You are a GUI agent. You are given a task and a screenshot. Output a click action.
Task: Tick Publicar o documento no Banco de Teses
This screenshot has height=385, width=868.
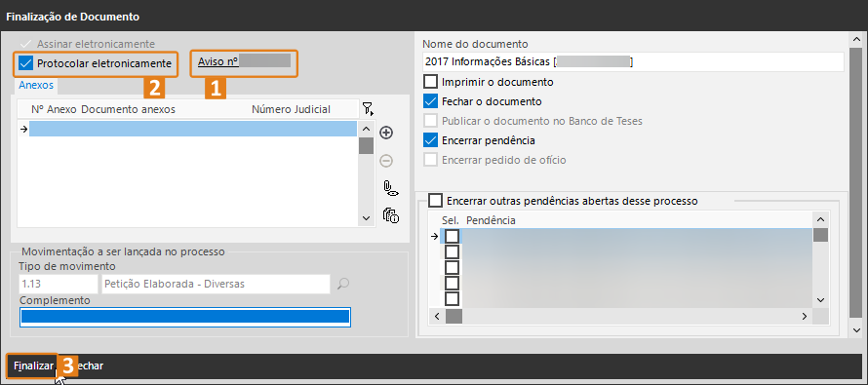coord(431,121)
